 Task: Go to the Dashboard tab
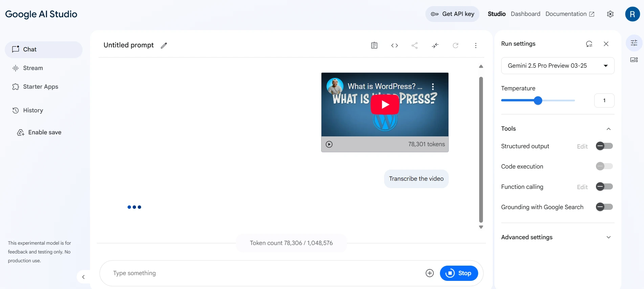(x=525, y=14)
